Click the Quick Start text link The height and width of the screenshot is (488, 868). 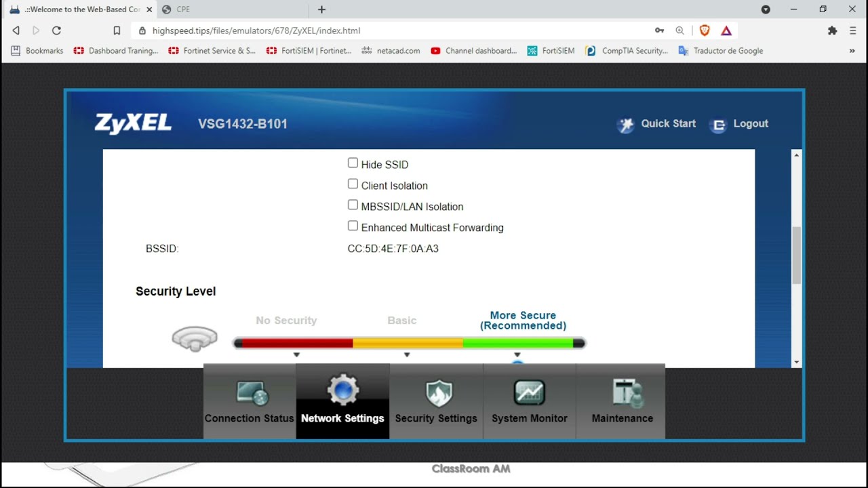tap(669, 123)
